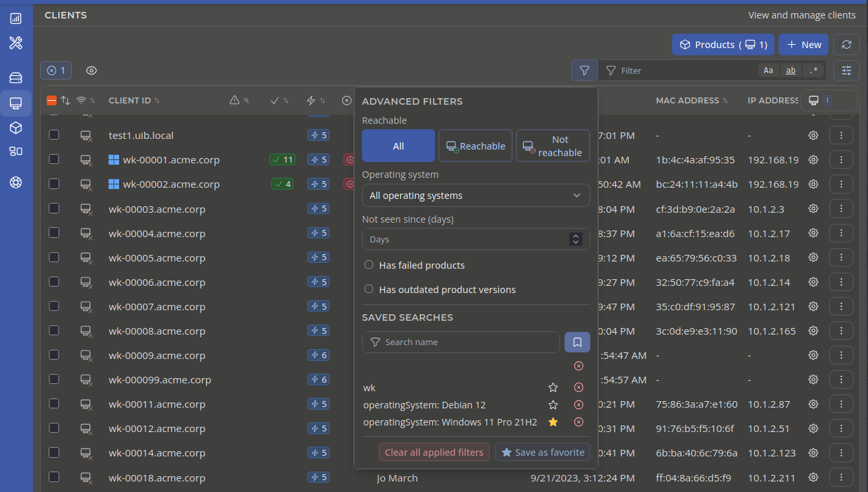Open the groups sidebar icon
Image resolution: width=868 pixels, height=492 pixels.
pyautogui.click(x=16, y=151)
